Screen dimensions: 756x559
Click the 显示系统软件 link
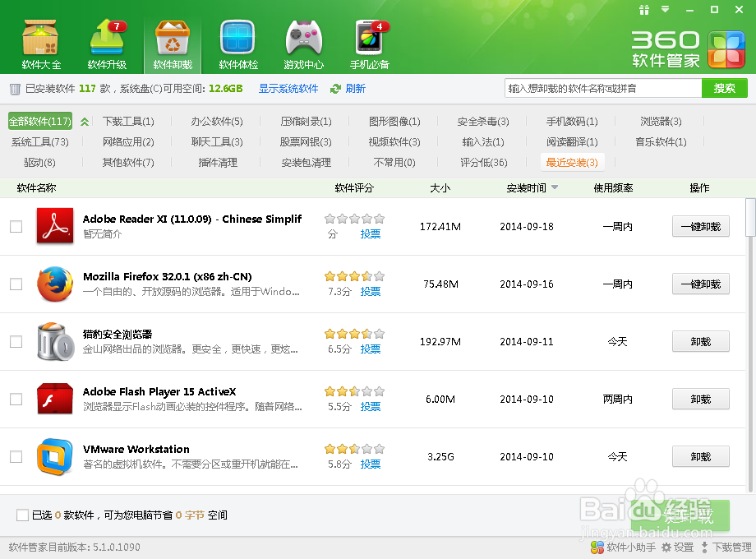click(288, 88)
